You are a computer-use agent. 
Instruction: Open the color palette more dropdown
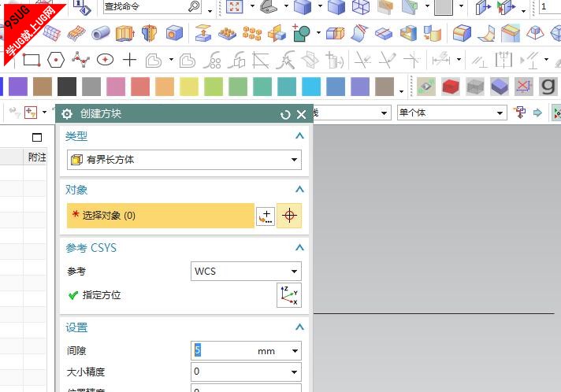401,91
